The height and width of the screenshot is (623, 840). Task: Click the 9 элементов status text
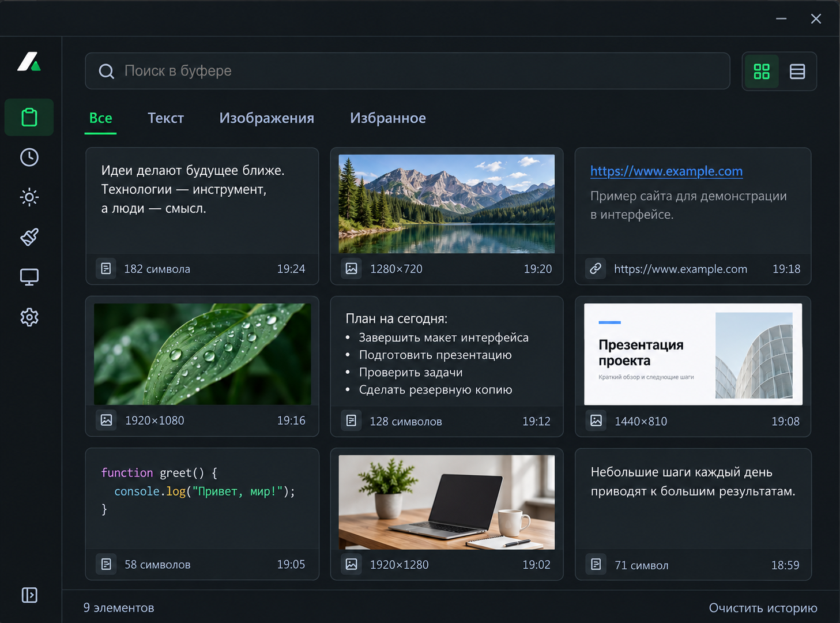coord(119,608)
